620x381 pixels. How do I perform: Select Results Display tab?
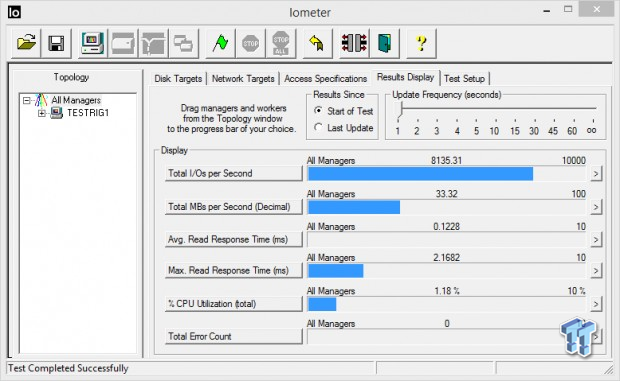pos(405,77)
